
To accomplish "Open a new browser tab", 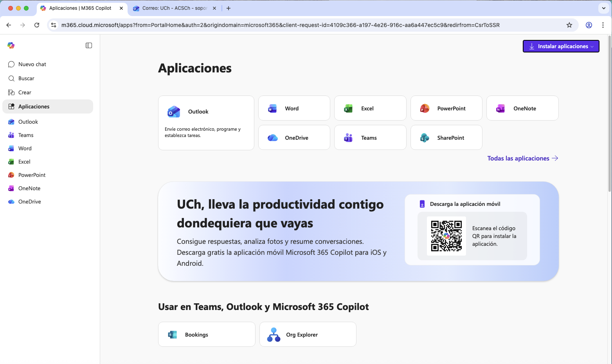I will (229, 8).
